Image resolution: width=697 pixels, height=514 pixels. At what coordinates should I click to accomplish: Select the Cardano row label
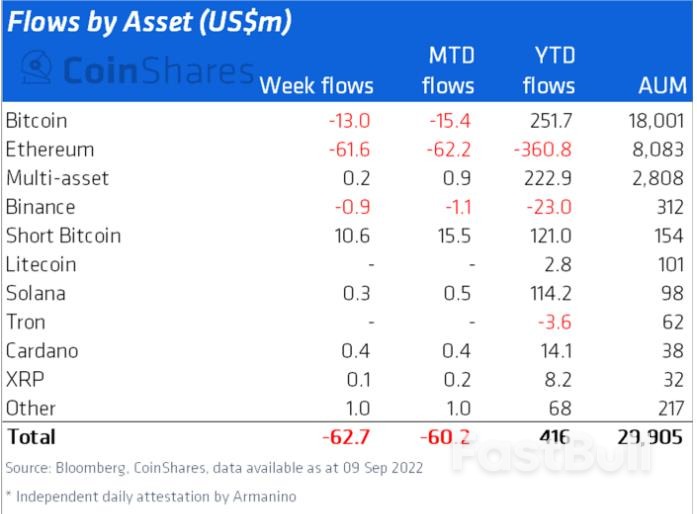(x=42, y=351)
